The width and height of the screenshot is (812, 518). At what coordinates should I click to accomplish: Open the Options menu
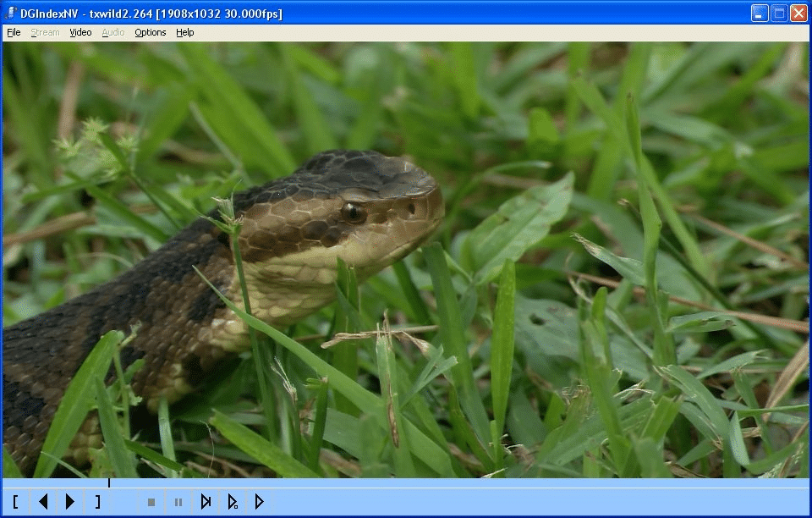(151, 32)
